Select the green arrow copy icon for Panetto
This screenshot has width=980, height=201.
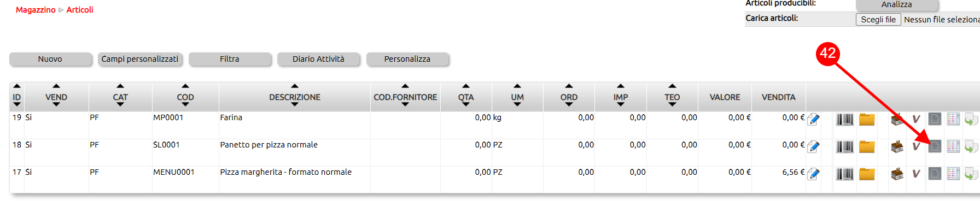(x=971, y=146)
